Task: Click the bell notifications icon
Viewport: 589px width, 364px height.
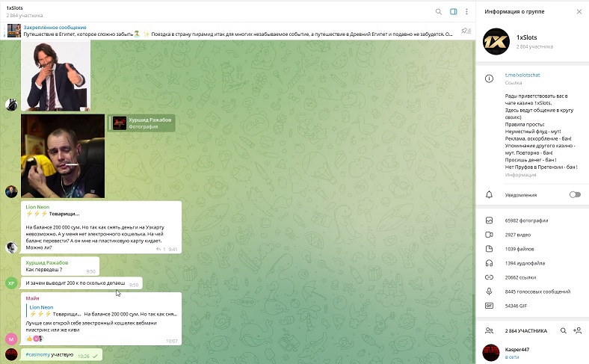Action: [489, 194]
